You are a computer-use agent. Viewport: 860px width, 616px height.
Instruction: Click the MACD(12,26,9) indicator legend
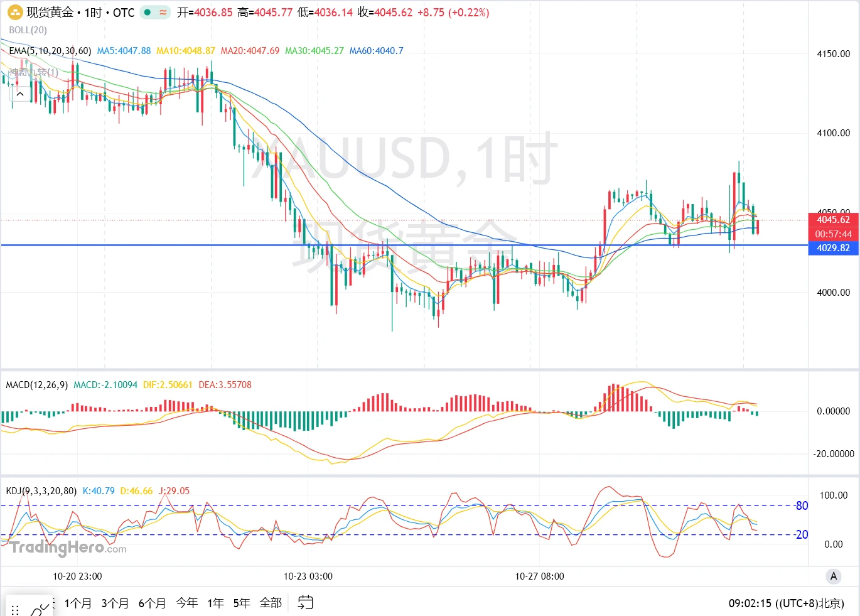(36, 385)
